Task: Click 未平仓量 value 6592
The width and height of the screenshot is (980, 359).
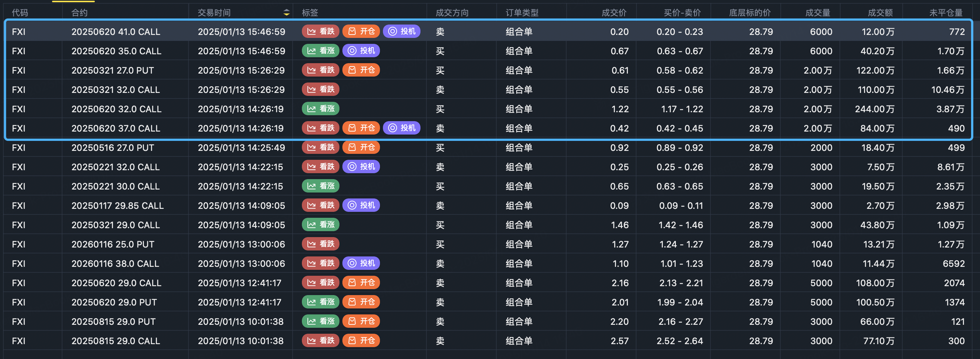Action: coord(953,263)
